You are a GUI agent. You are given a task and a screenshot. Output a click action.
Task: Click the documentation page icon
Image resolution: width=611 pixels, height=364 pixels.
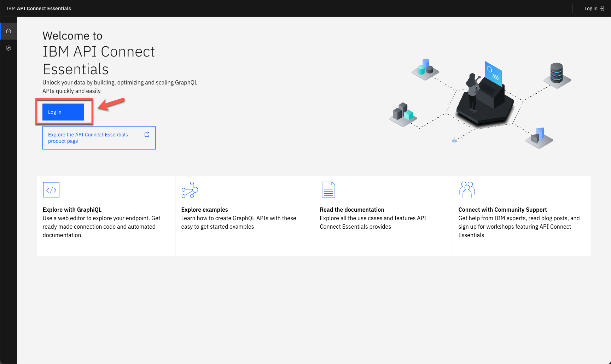coord(328,190)
